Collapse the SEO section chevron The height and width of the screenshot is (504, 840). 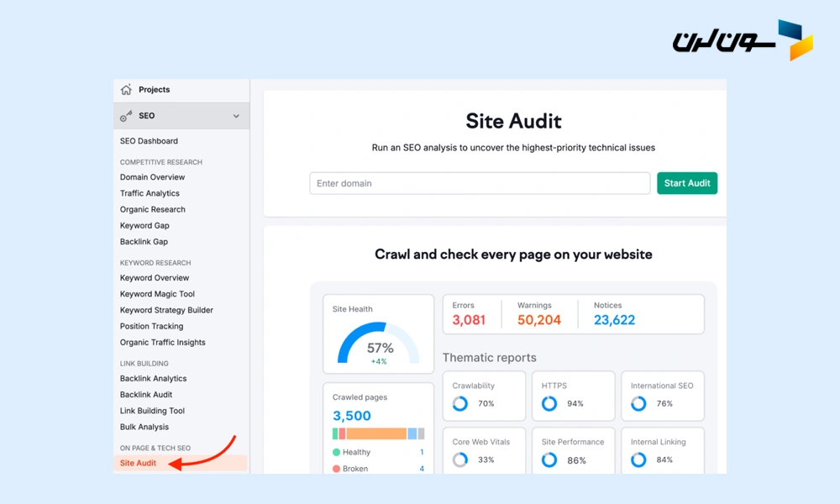[x=236, y=116]
